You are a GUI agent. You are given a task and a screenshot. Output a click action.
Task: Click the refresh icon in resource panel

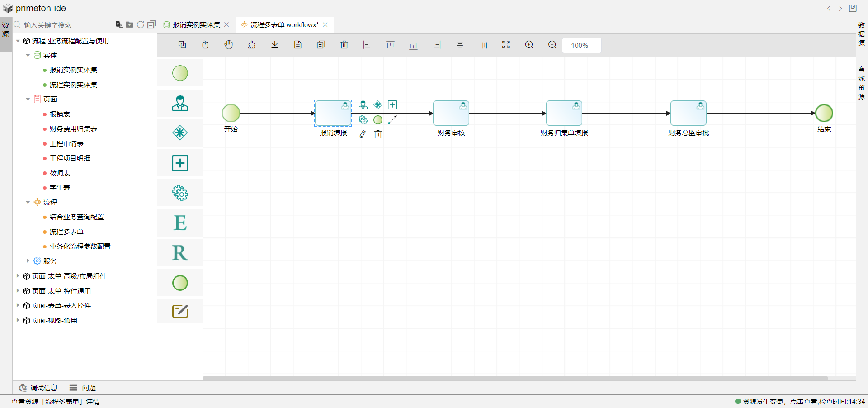[x=141, y=25]
